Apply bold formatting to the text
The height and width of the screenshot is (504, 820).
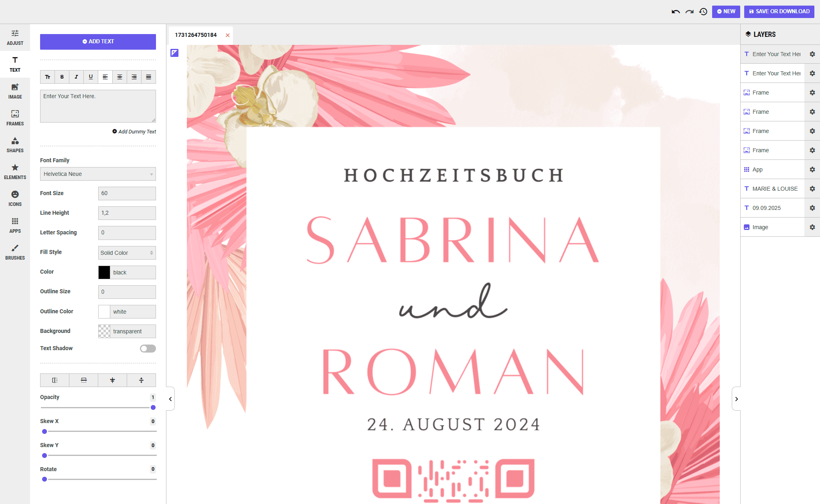(62, 77)
